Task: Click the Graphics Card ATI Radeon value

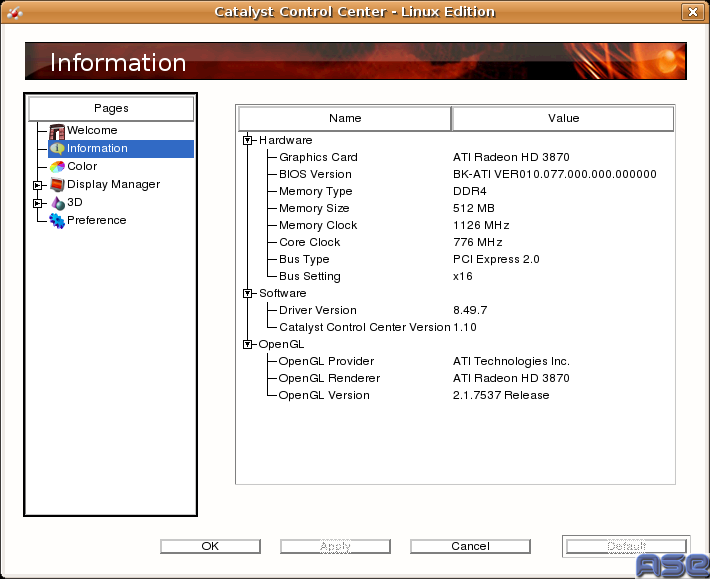Action: click(511, 158)
